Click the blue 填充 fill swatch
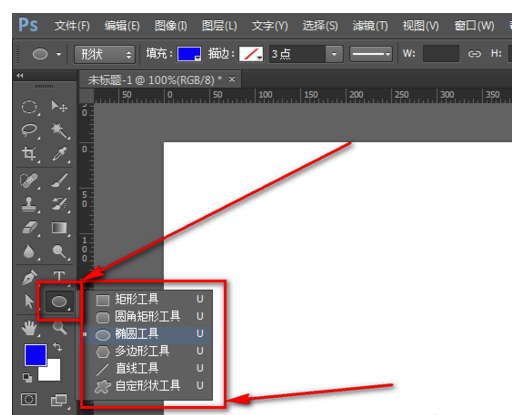This screenshot has height=415, width=528. click(189, 54)
